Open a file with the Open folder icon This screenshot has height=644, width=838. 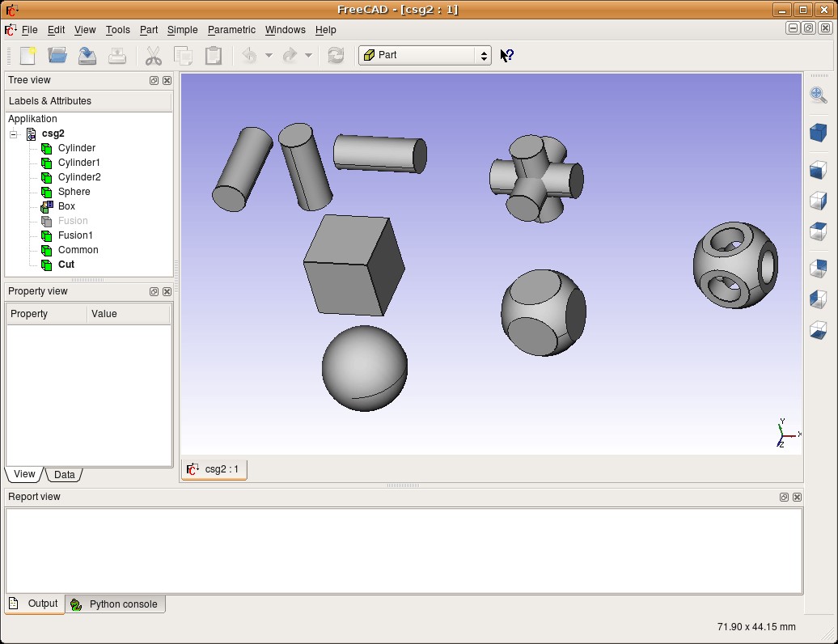57,55
